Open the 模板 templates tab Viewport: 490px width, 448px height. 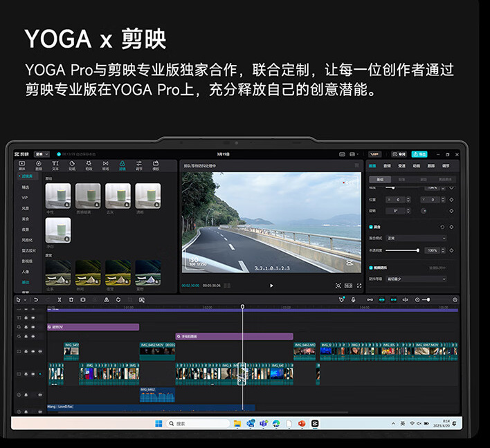pyautogui.click(x=156, y=165)
